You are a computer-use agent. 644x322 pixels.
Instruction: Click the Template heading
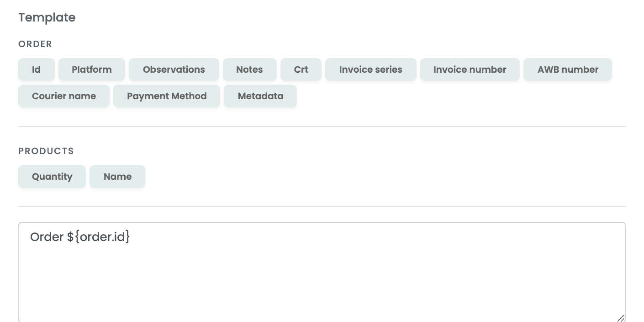[x=47, y=17]
